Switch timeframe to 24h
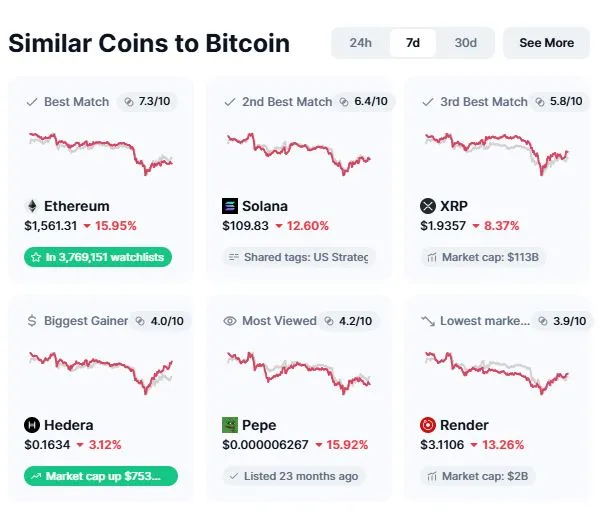Screen dimensions: 601x524 pyautogui.click(x=361, y=43)
